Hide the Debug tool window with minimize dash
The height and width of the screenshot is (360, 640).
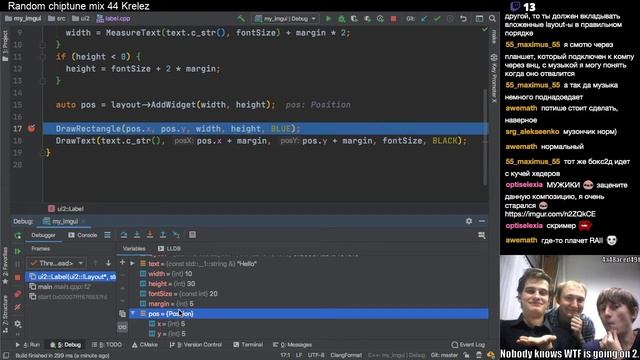(482, 221)
